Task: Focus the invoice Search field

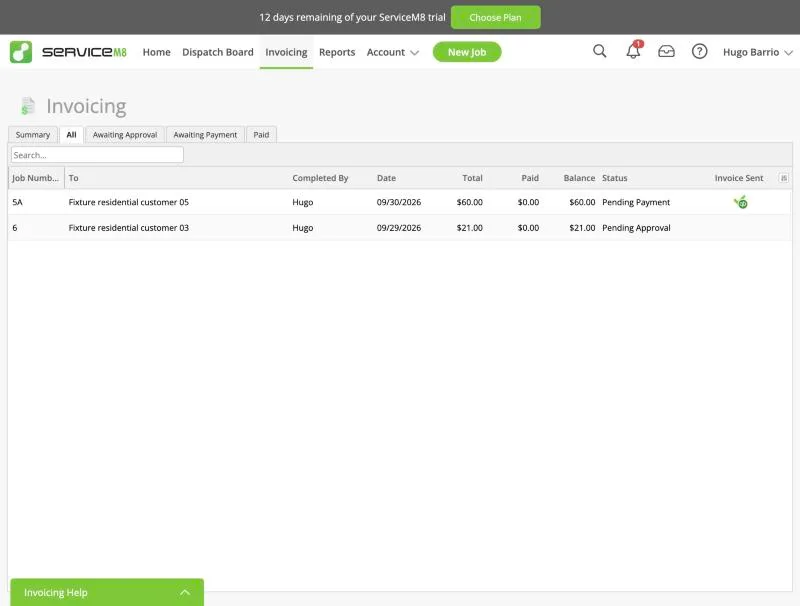Action: coord(97,155)
